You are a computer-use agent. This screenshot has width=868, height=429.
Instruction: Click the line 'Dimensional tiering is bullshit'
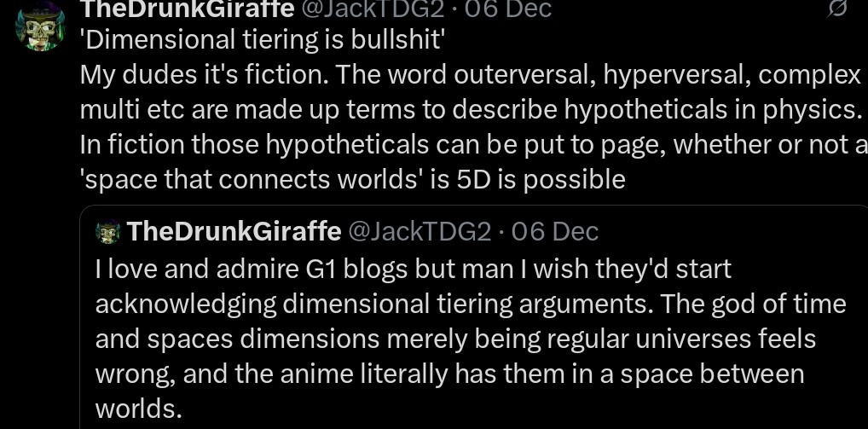pyautogui.click(x=261, y=42)
